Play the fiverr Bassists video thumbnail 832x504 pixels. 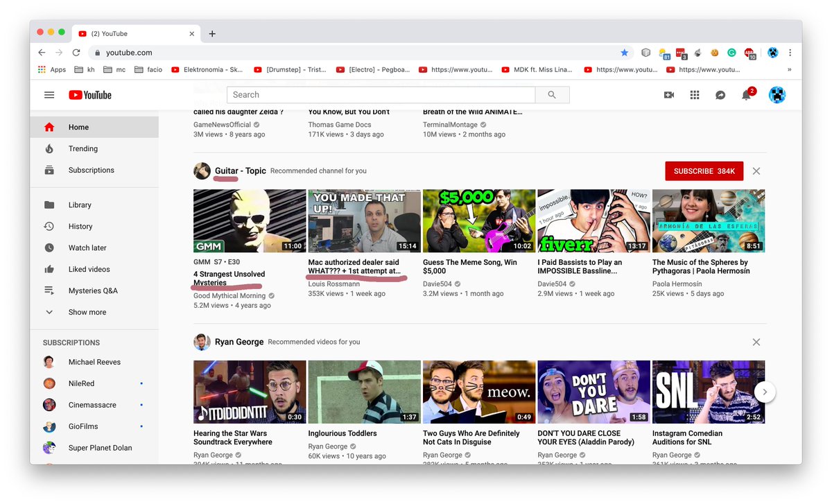coord(594,221)
